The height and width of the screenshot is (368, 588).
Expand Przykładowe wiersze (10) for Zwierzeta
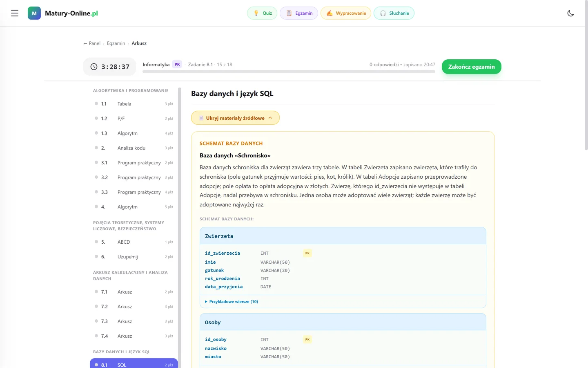pos(232,302)
